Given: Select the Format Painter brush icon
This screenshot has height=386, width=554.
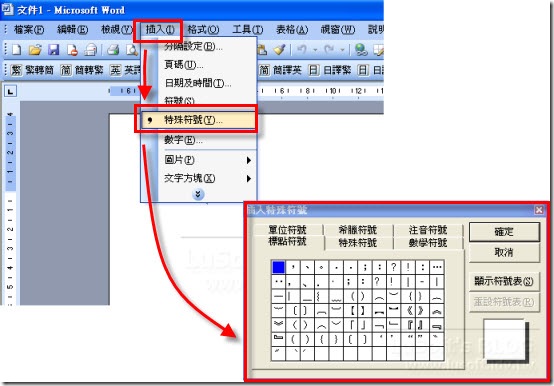Looking at the screenshot, I should point(280,50).
